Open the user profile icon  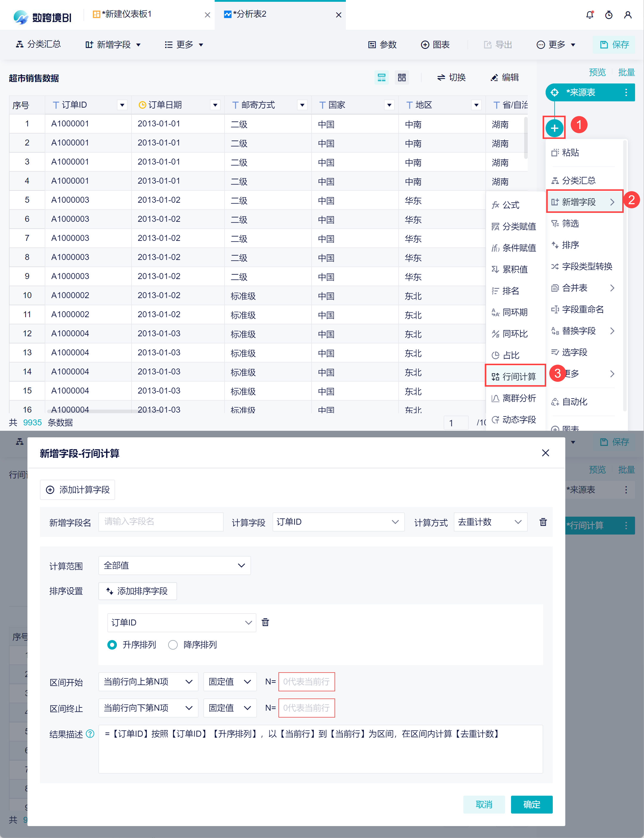[628, 15]
